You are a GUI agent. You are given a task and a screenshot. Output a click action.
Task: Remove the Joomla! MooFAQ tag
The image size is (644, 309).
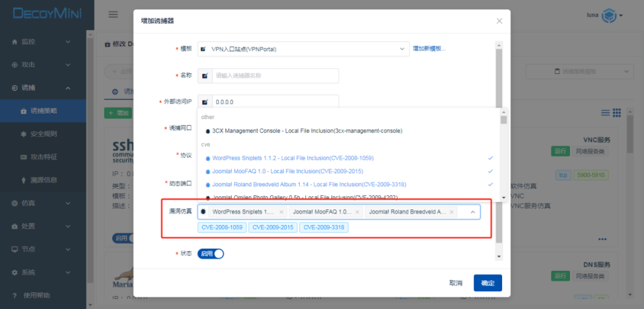[x=357, y=212]
